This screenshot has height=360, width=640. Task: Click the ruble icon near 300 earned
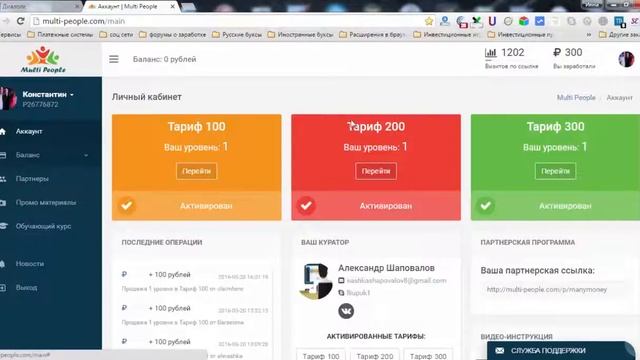tap(557, 52)
